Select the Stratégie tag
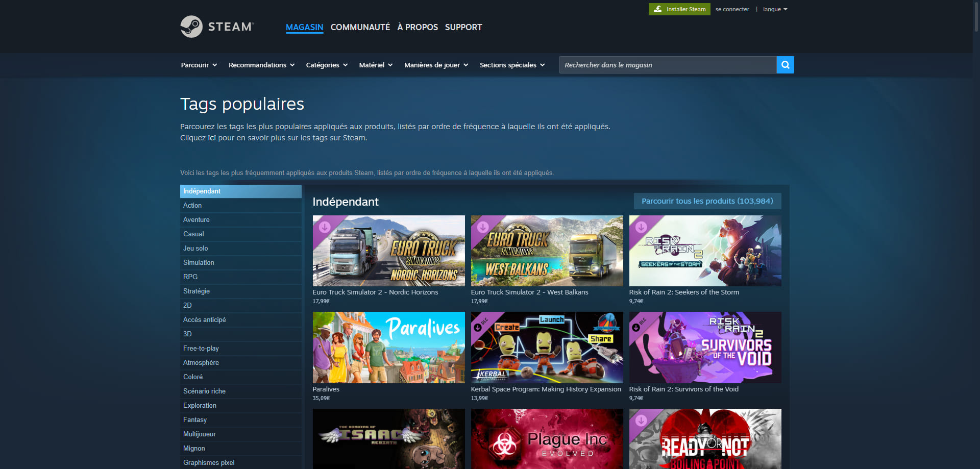The width and height of the screenshot is (980, 469). (241, 291)
